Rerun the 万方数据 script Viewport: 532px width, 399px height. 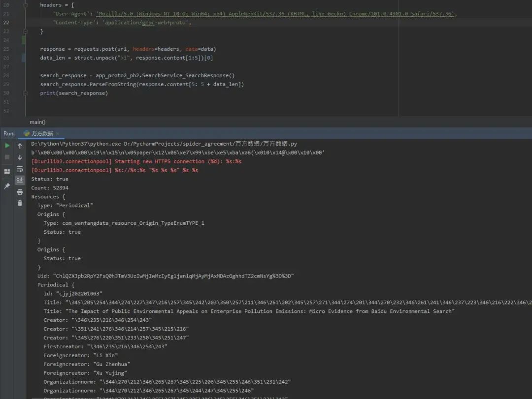(x=7, y=146)
